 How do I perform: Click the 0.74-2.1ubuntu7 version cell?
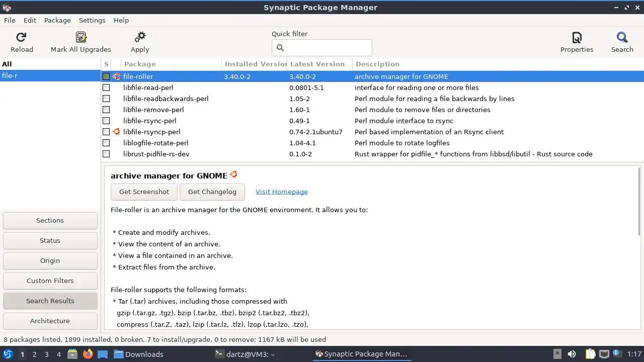pos(315,132)
